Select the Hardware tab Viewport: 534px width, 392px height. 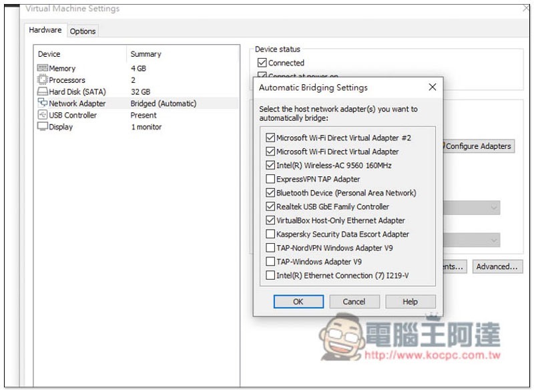45,30
